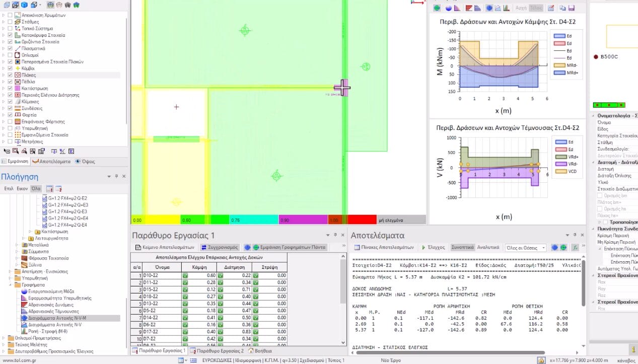Click the save chart floppy disk icon

coord(572,8)
